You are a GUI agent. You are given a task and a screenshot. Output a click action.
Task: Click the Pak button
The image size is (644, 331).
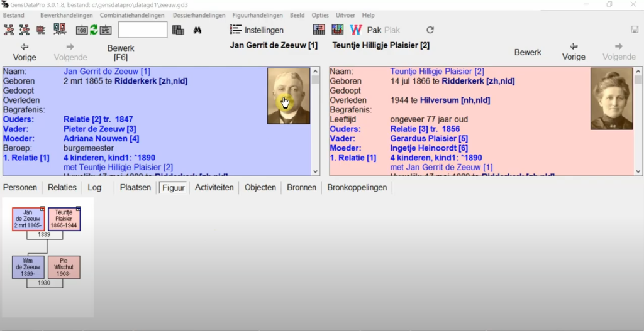[374, 30]
